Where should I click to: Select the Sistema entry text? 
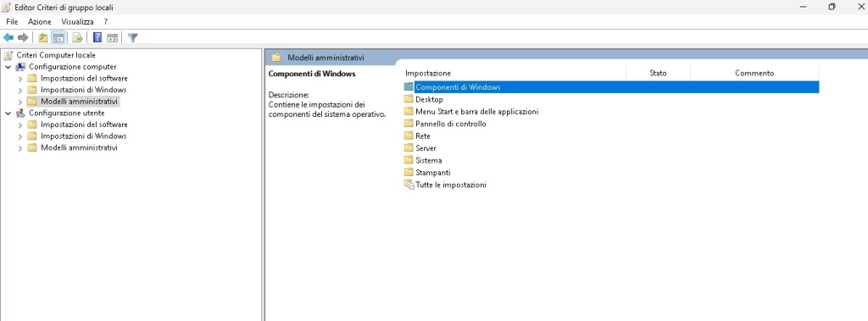(x=428, y=160)
